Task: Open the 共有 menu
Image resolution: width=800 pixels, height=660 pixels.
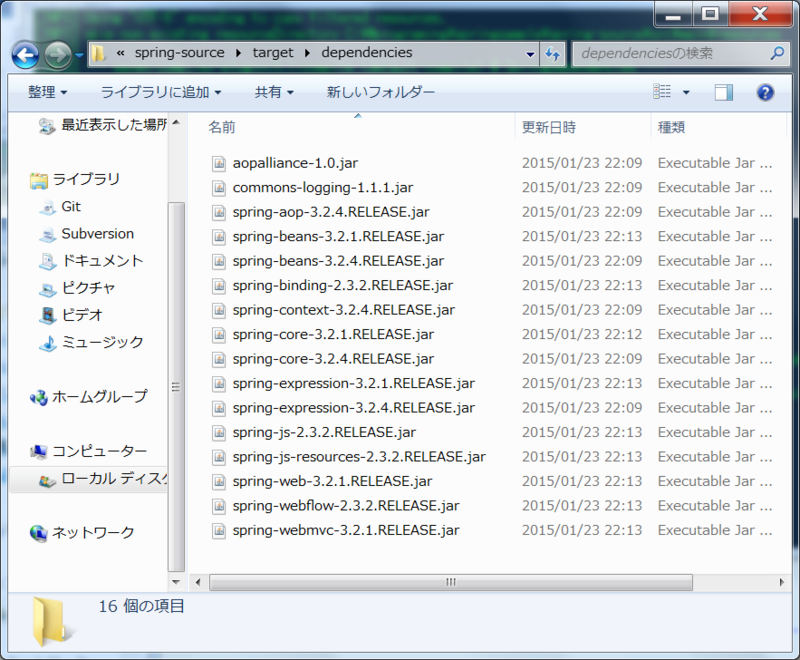Action: coord(274,92)
